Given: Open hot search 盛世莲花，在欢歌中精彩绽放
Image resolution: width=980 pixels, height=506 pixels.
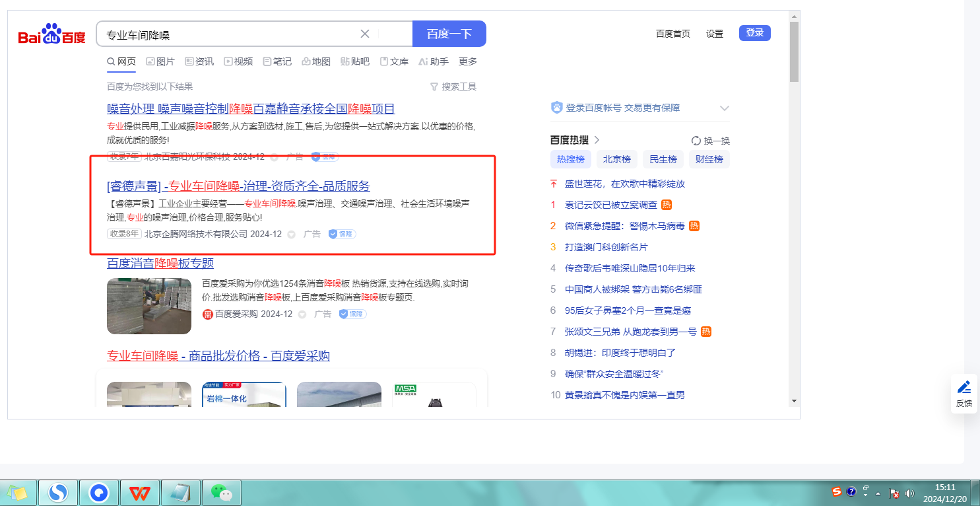Looking at the screenshot, I should (x=625, y=184).
